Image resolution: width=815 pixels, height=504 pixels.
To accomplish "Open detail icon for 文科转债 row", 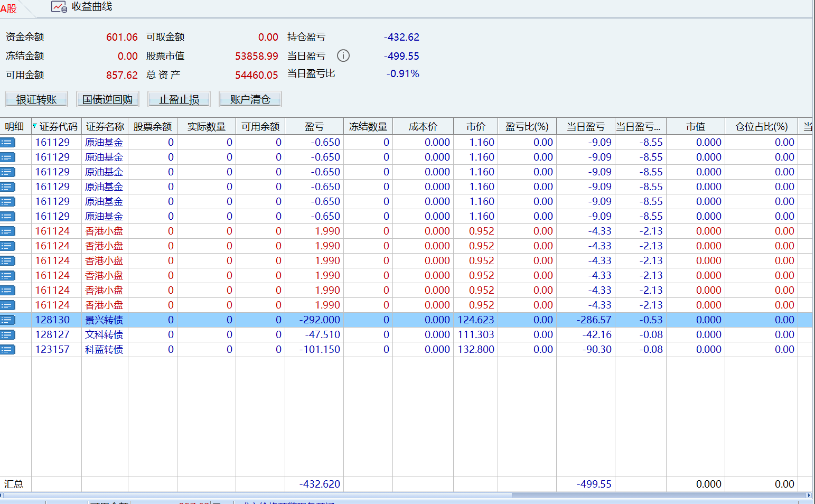I will [8, 335].
